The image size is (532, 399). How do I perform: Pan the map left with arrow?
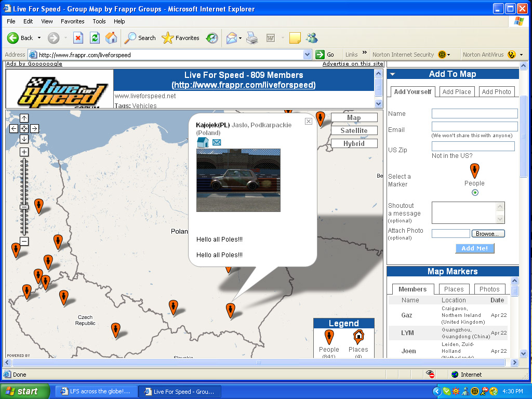coord(14,129)
